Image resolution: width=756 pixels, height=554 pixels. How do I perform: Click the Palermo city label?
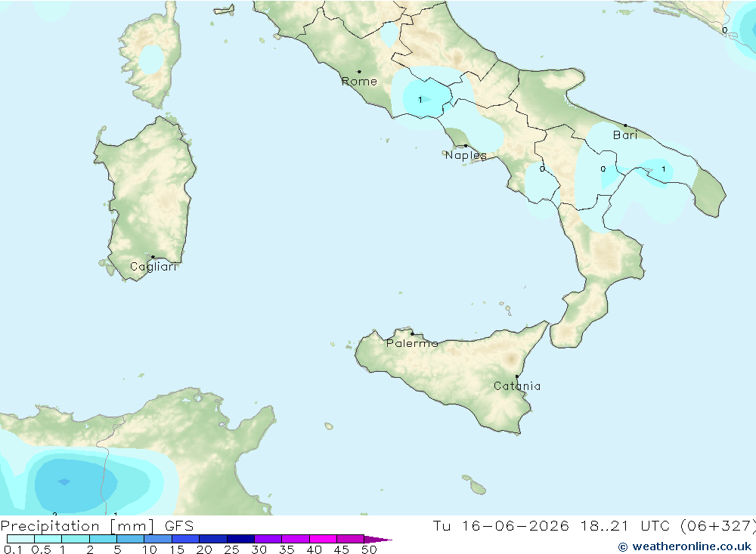(x=412, y=343)
